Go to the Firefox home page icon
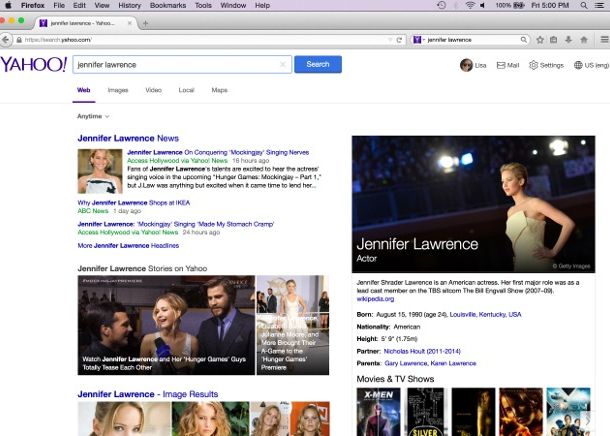The width and height of the screenshot is (610, 436). tap(584, 40)
